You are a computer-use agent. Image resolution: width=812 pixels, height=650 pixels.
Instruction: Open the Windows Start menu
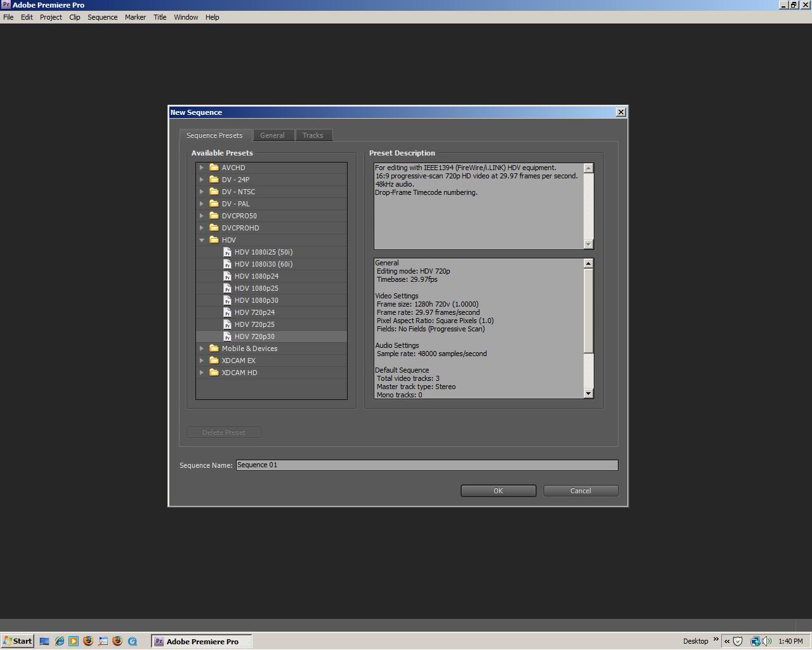[17, 641]
